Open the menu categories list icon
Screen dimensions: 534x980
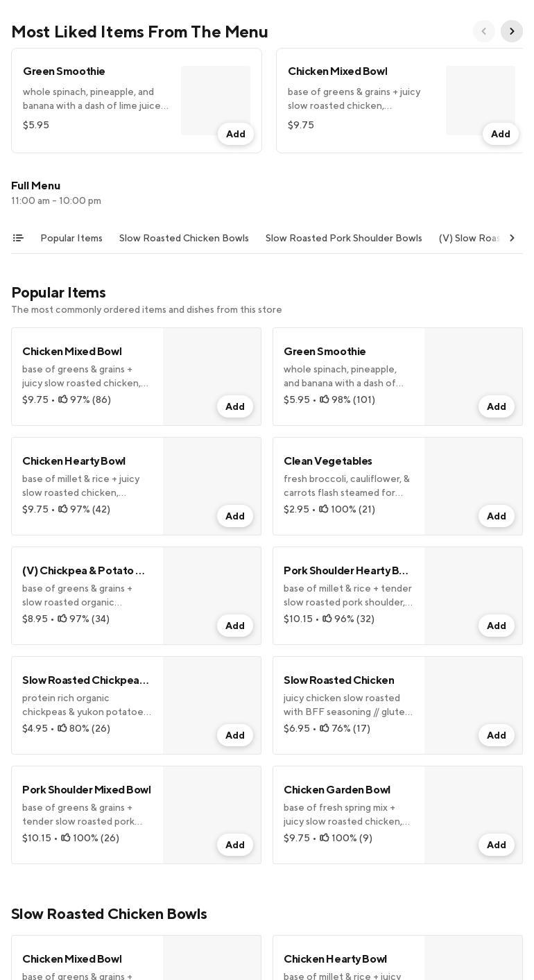(18, 238)
